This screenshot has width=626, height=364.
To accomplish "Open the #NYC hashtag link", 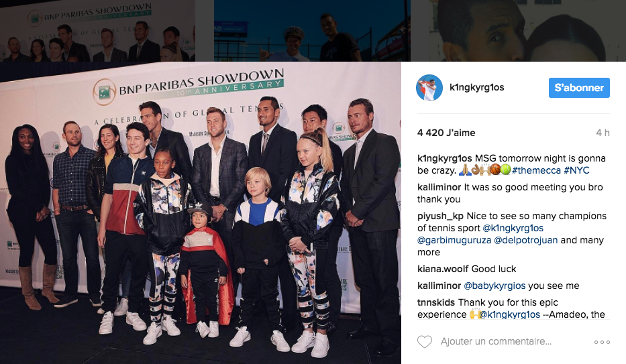I will (x=576, y=170).
